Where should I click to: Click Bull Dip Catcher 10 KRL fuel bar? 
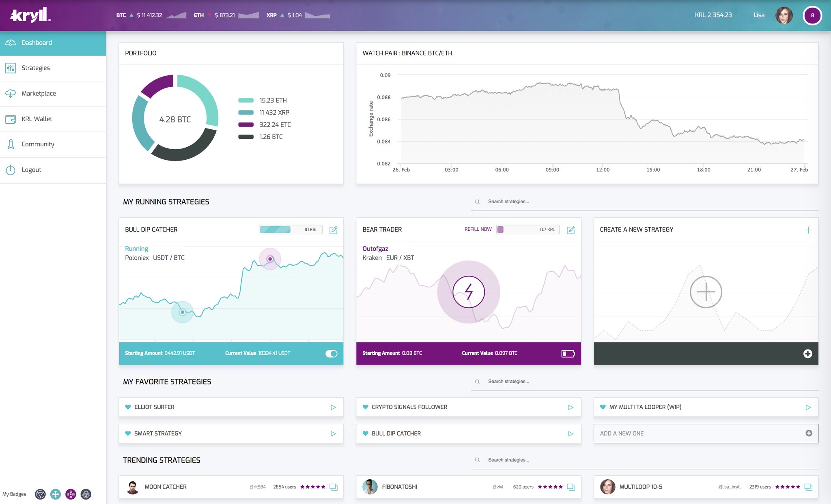[x=291, y=229]
